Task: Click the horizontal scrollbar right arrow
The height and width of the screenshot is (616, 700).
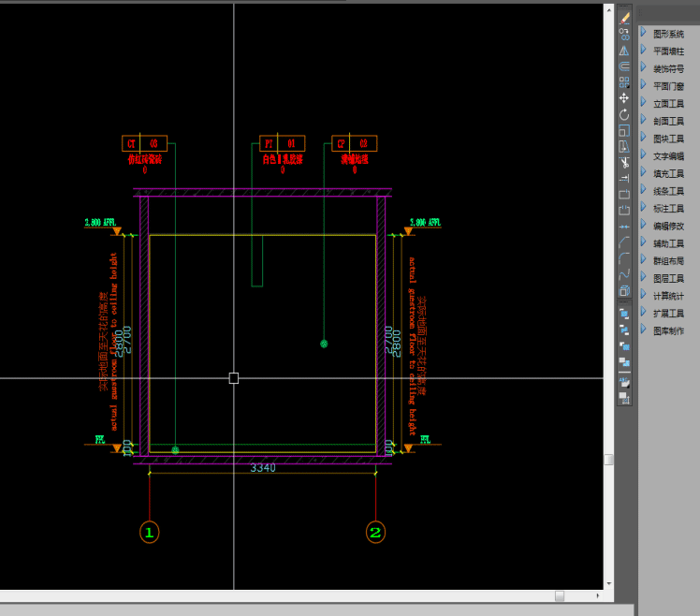Action: [x=597, y=596]
